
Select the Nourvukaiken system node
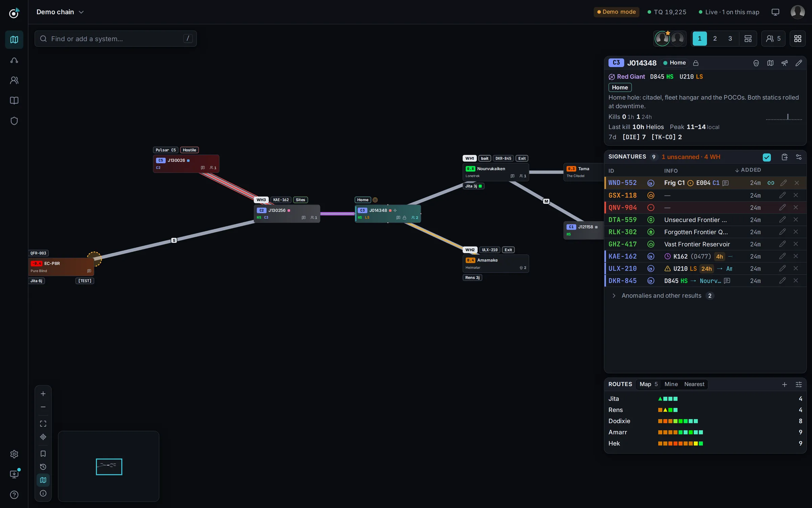click(495, 172)
